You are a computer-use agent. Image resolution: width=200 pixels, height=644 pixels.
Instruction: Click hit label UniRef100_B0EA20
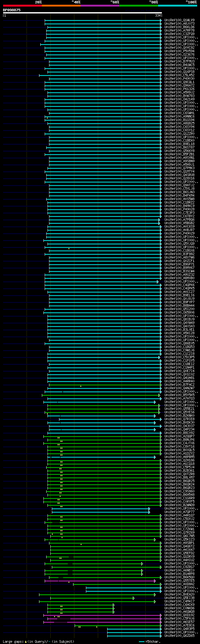coord(179,594)
